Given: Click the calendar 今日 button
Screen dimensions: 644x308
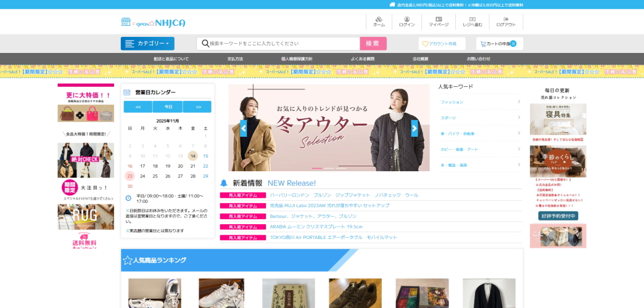Looking at the screenshot, I should 167,107.
